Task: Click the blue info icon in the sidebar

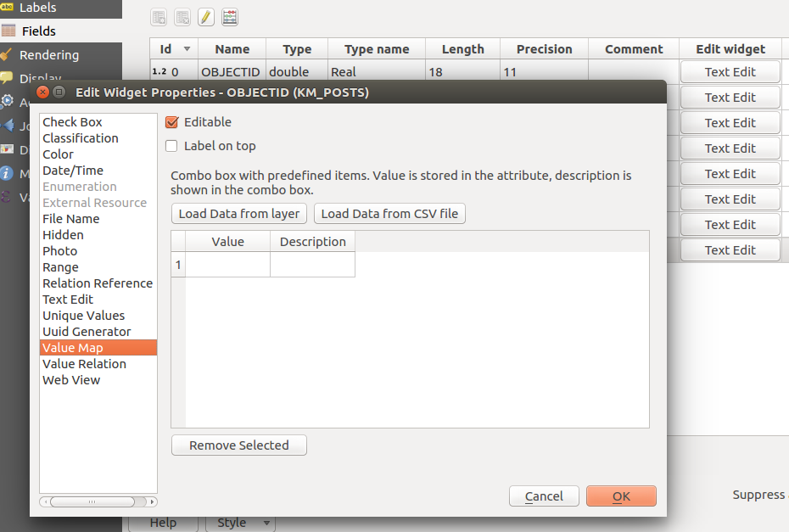Action: tap(6, 174)
